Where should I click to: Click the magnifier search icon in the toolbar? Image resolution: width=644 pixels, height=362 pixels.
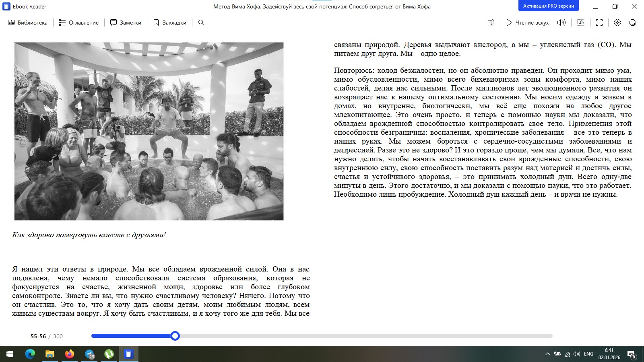[201, 23]
